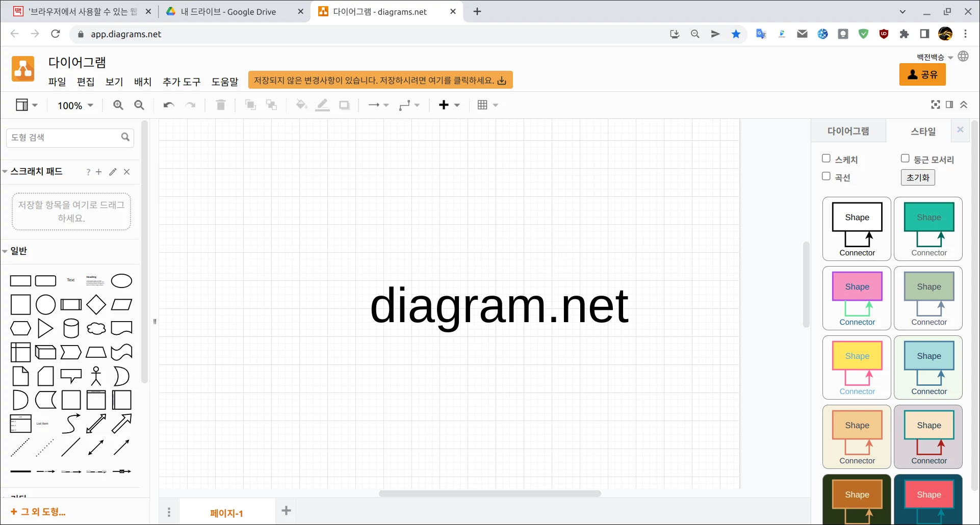The height and width of the screenshot is (525, 980).
Task: Click the 공유 share button
Action: [922, 74]
